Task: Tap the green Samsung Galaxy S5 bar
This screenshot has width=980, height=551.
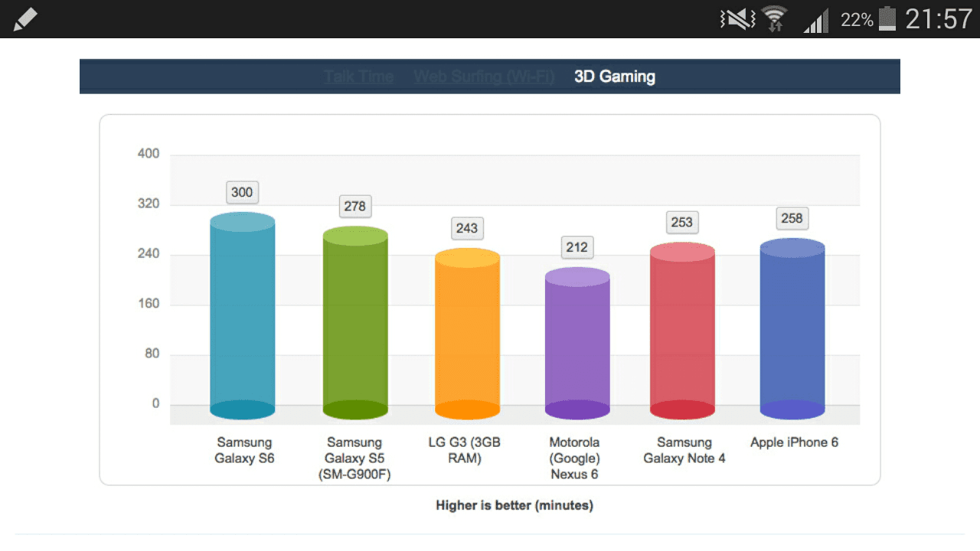Action: point(355,323)
